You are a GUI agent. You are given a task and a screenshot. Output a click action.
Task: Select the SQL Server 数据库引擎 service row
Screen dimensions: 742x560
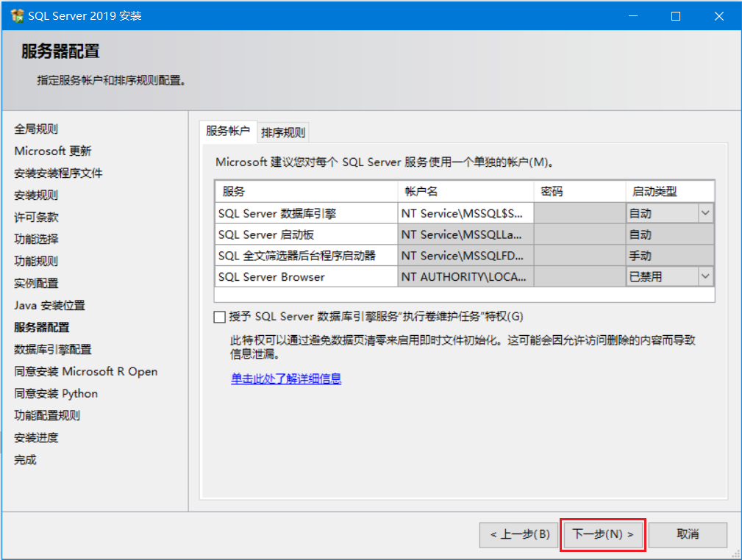(x=464, y=213)
